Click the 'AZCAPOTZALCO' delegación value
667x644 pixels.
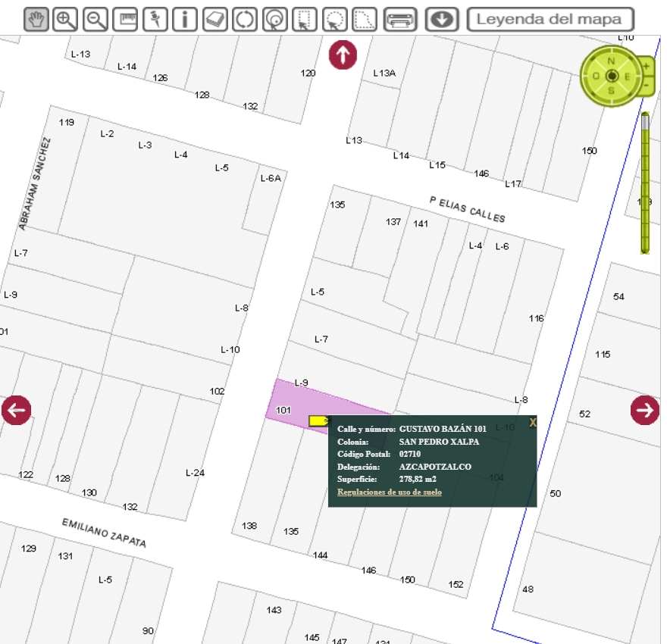click(x=435, y=467)
